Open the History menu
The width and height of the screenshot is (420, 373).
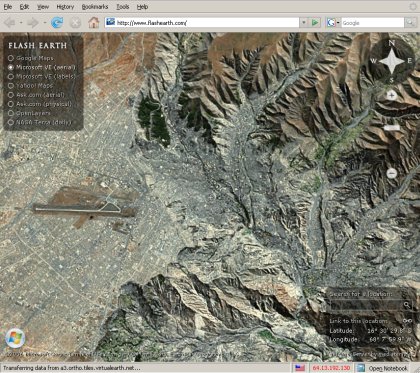click(x=65, y=7)
